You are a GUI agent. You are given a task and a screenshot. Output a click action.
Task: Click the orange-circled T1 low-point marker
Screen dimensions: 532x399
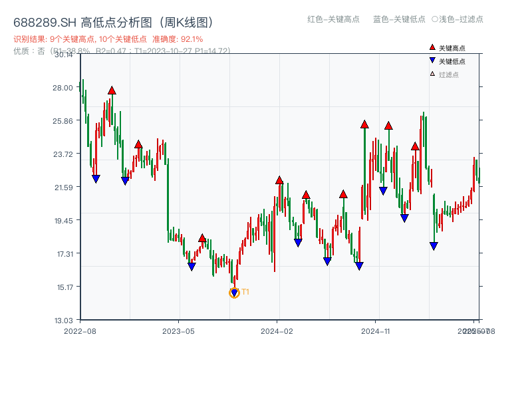[234, 293]
